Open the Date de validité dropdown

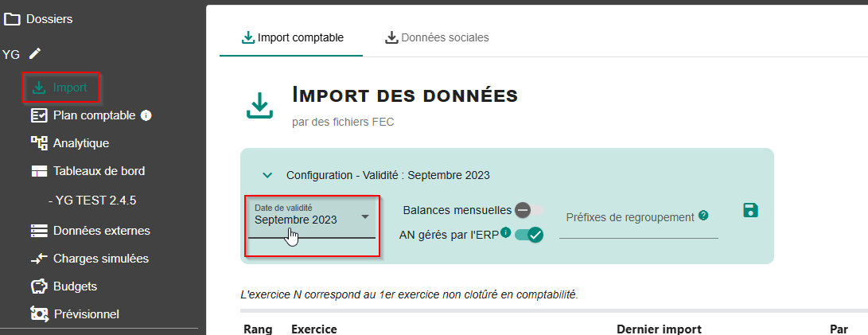coord(312,217)
